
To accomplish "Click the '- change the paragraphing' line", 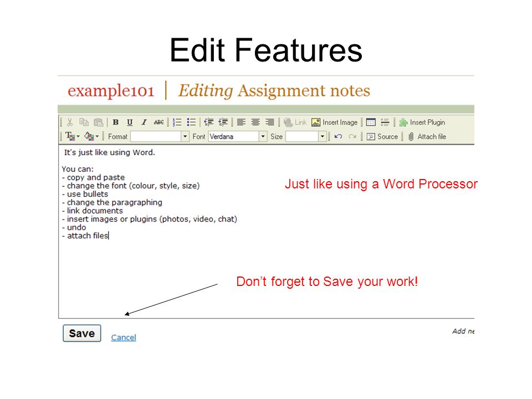I will [x=112, y=203].
